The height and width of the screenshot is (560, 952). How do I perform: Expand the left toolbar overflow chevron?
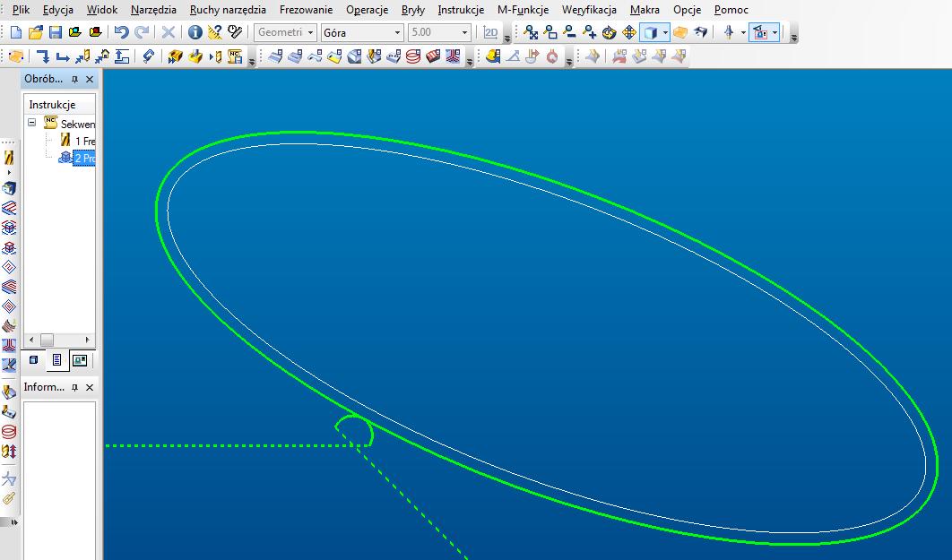(x=14, y=521)
